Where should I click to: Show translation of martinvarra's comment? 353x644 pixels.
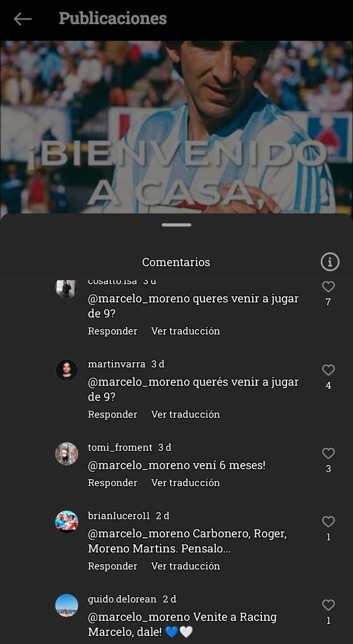pos(185,415)
